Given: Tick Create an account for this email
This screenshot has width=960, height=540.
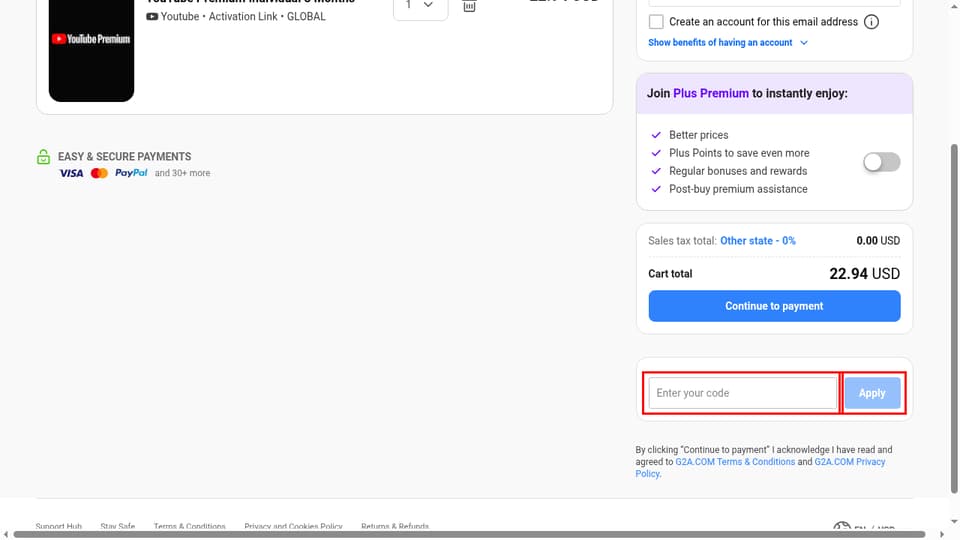Looking at the screenshot, I should 656,22.
